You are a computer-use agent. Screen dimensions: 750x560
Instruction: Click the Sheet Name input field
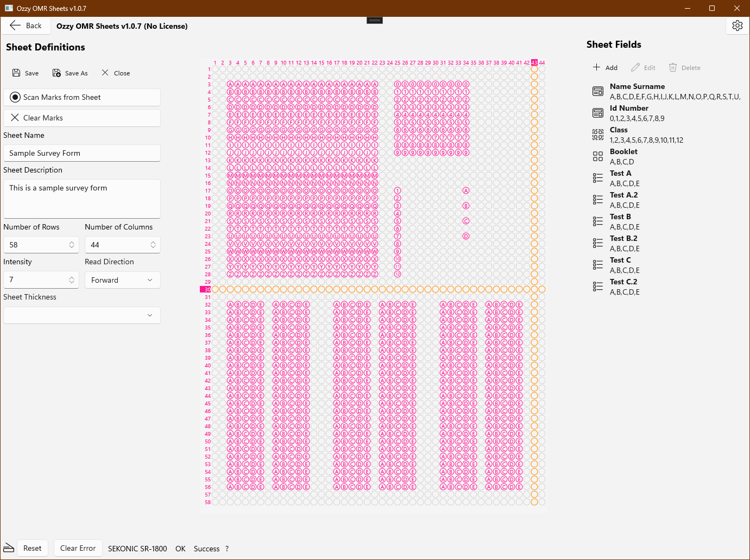(81, 153)
